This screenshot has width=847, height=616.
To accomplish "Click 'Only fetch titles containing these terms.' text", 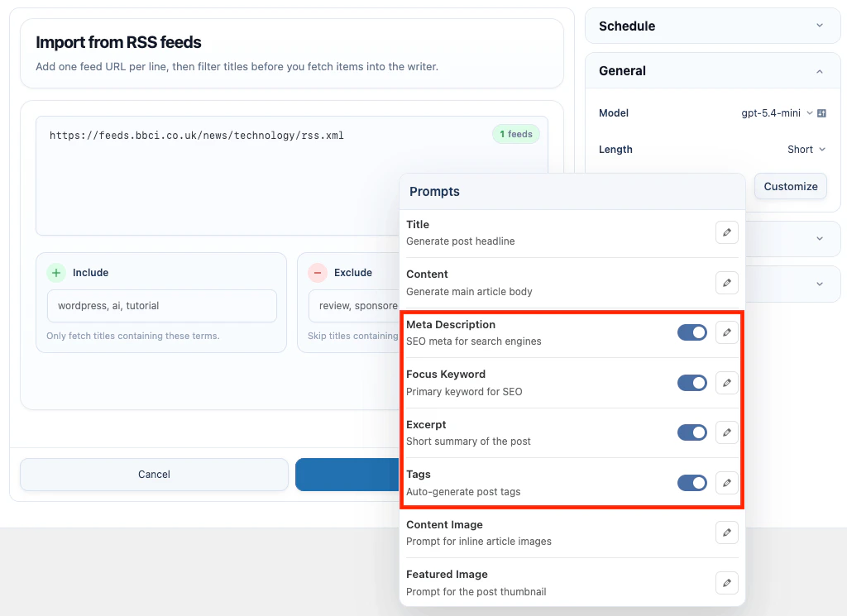I will pyautogui.click(x=133, y=336).
